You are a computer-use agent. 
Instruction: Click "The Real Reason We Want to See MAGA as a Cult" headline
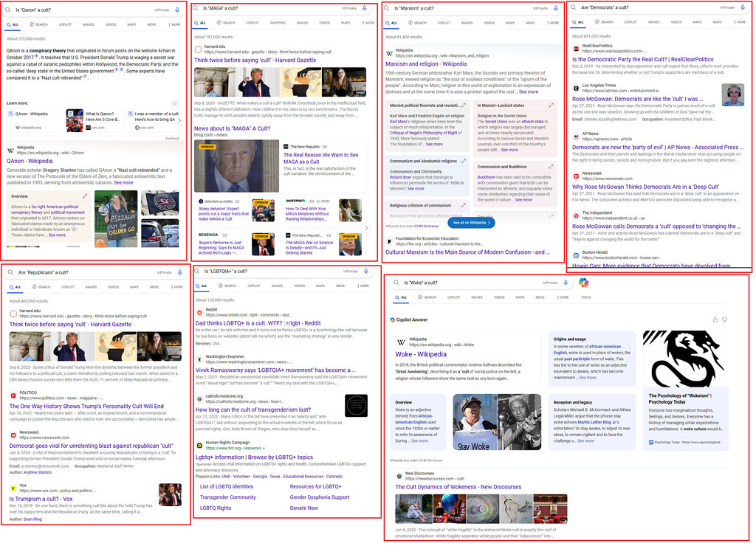[320, 158]
